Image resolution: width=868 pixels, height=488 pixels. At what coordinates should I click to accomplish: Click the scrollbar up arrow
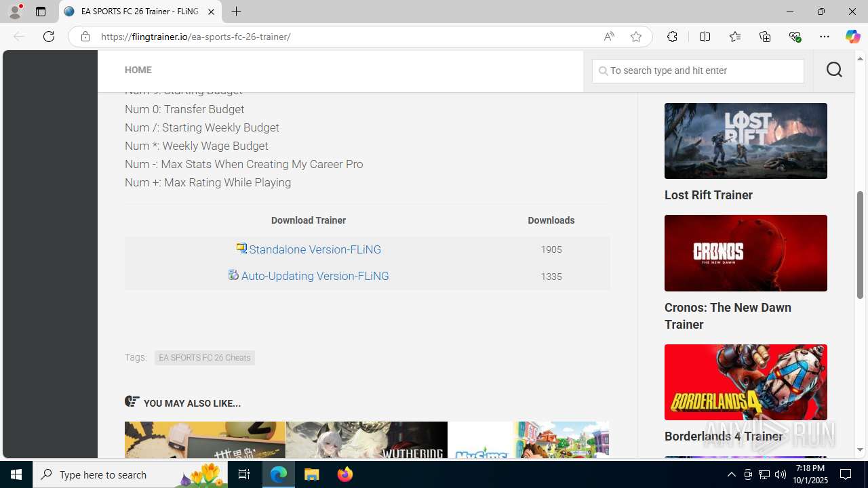click(x=860, y=59)
